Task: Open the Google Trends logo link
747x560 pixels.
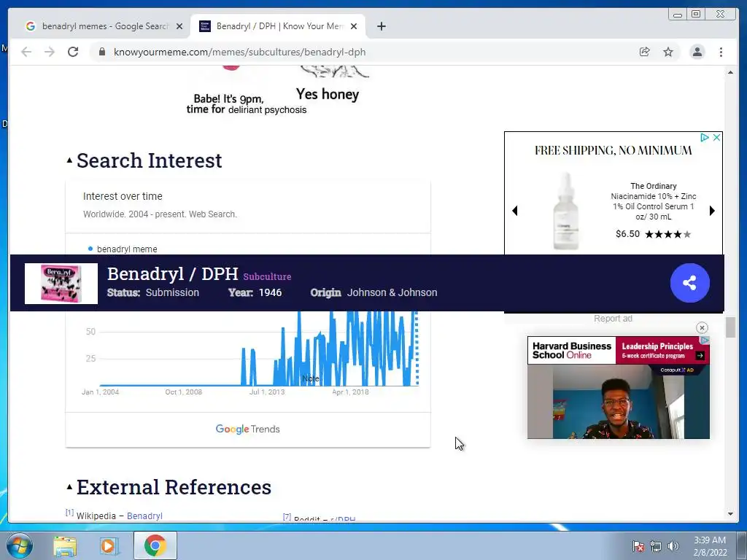Action: click(x=248, y=429)
